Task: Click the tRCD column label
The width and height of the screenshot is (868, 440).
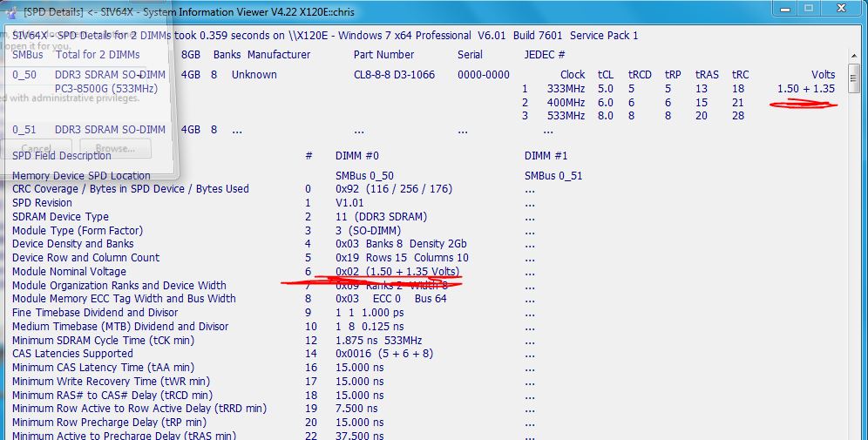Action: point(641,75)
